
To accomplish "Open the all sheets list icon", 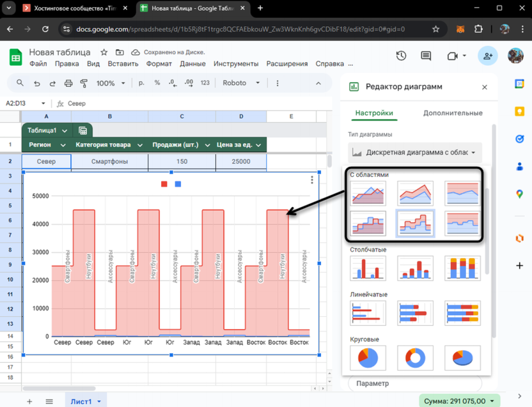I will pos(49,401).
